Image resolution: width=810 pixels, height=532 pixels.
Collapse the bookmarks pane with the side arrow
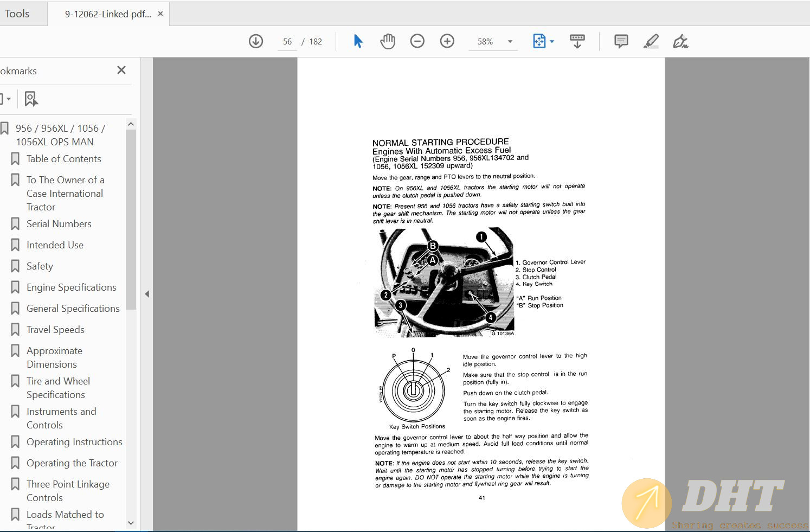(147, 294)
